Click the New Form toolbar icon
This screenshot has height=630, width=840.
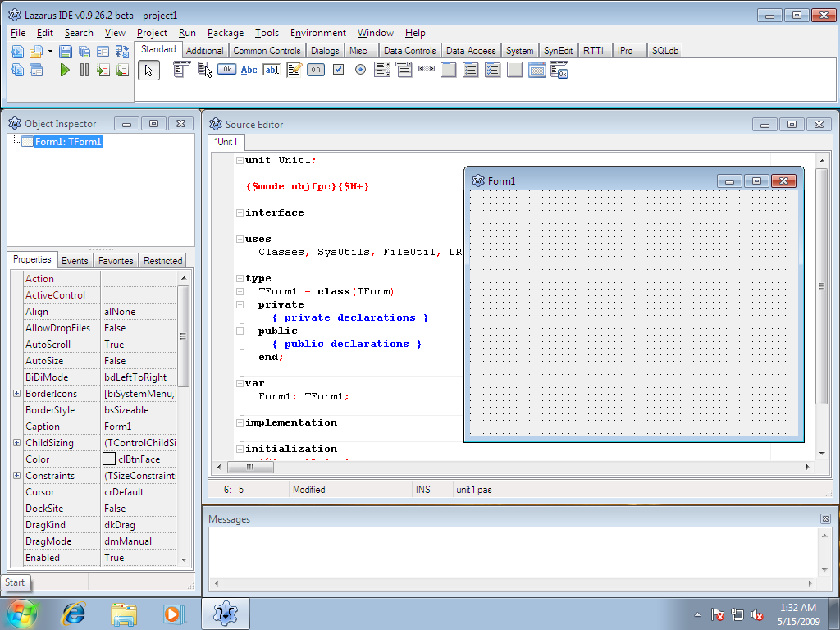(x=103, y=52)
